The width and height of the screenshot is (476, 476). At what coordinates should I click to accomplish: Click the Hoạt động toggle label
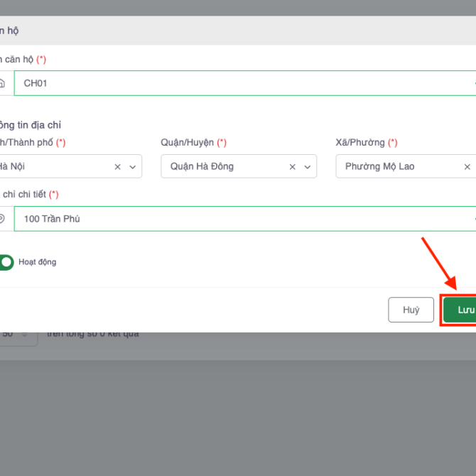click(x=37, y=262)
